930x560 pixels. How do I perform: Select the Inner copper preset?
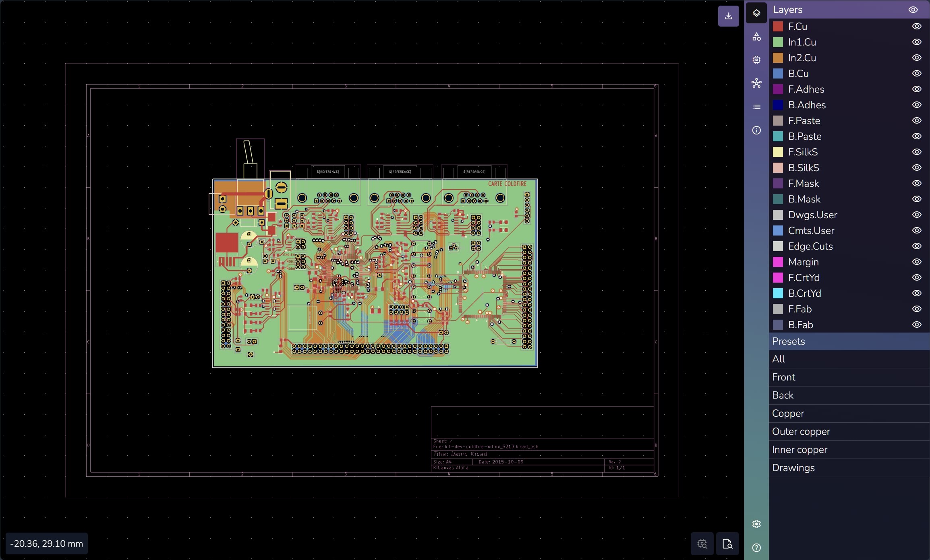(800, 450)
